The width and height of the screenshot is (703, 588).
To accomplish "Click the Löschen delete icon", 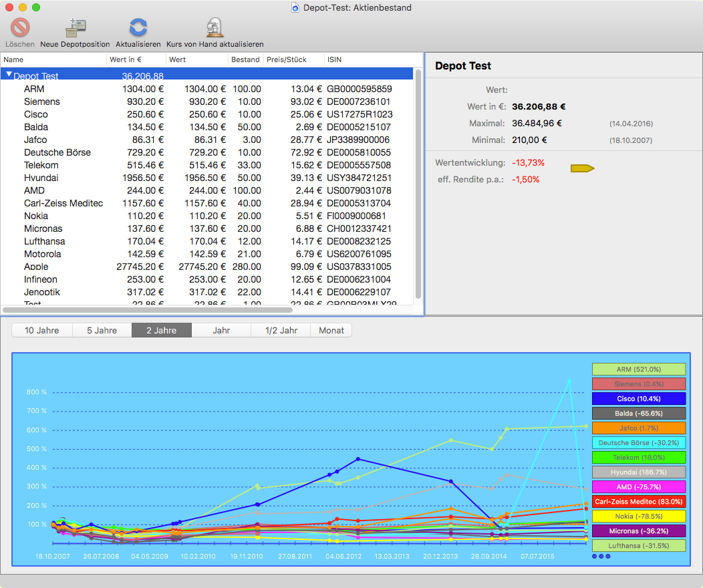I will click(20, 28).
